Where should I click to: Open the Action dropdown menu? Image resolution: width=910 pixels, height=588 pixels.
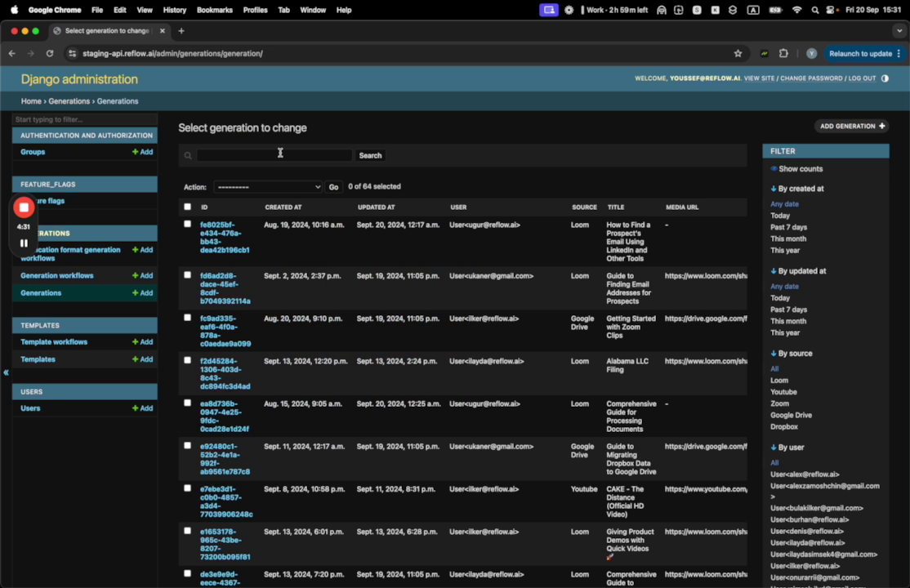(268, 187)
